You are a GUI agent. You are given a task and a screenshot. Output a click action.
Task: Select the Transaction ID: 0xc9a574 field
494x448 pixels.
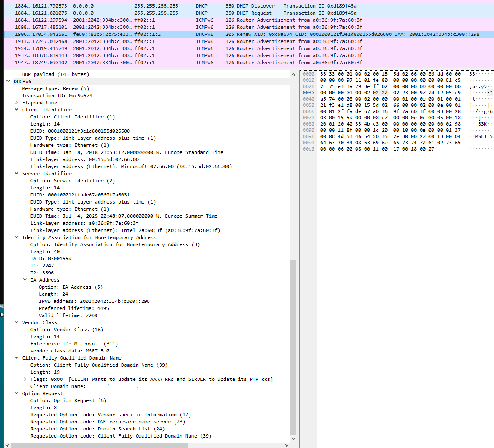point(57,96)
